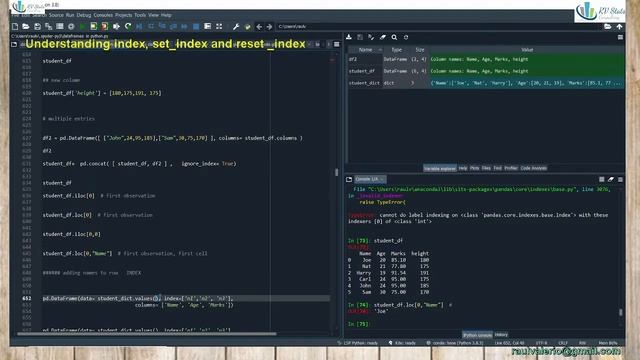Viewport: 640px width, 360px height.
Task: Select the Console 1/A tab
Action: coord(369,179)
